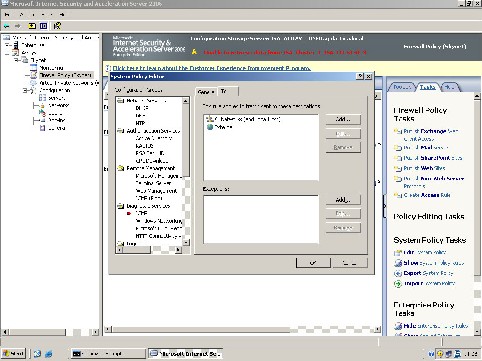Viewport: 482px width, 361px height.
Task: Collapse the Configuration node in console tree
Action: (25, 90)
